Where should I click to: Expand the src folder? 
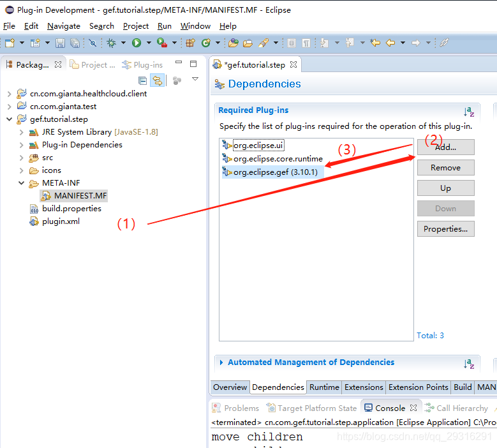pyautogui.click(x=22, y=158)
